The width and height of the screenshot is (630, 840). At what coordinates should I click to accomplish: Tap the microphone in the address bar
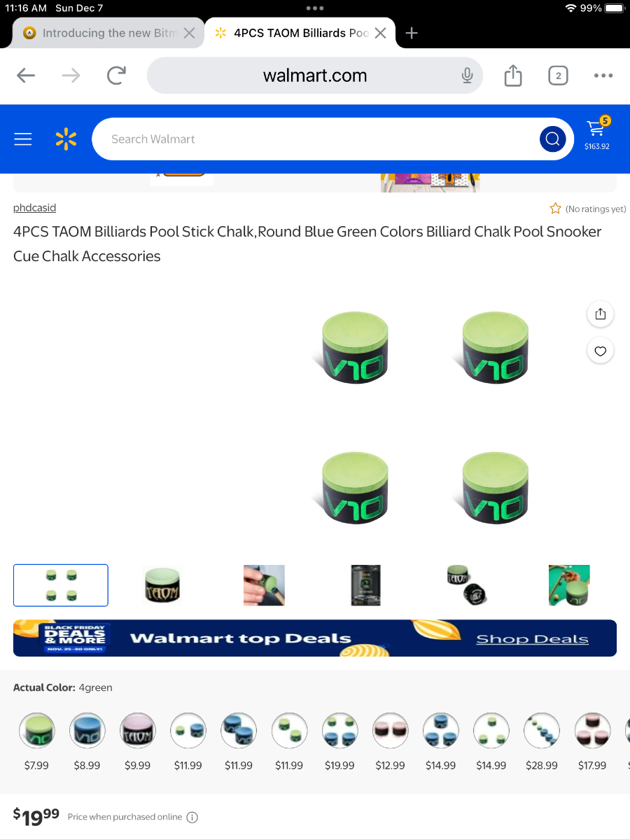(x=468, y=76)
